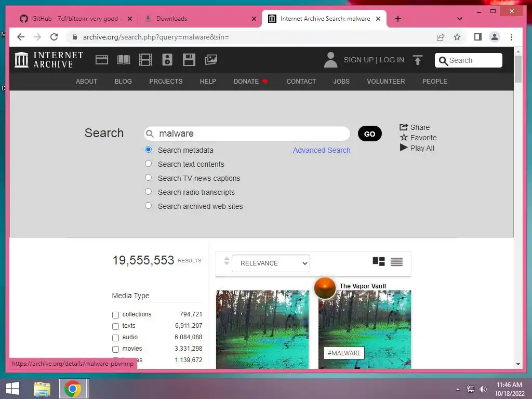532x399 pixels.
Task: Check the audio media type box
Action: pos(115,338)
